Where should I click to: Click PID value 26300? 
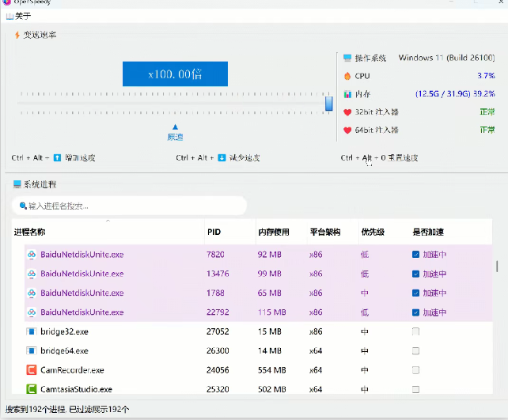tap(218, 350)
